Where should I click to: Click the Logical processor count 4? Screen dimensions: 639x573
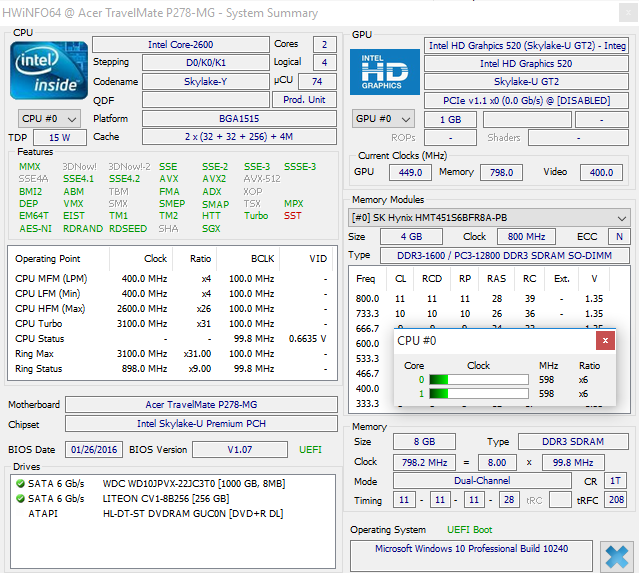324,63
